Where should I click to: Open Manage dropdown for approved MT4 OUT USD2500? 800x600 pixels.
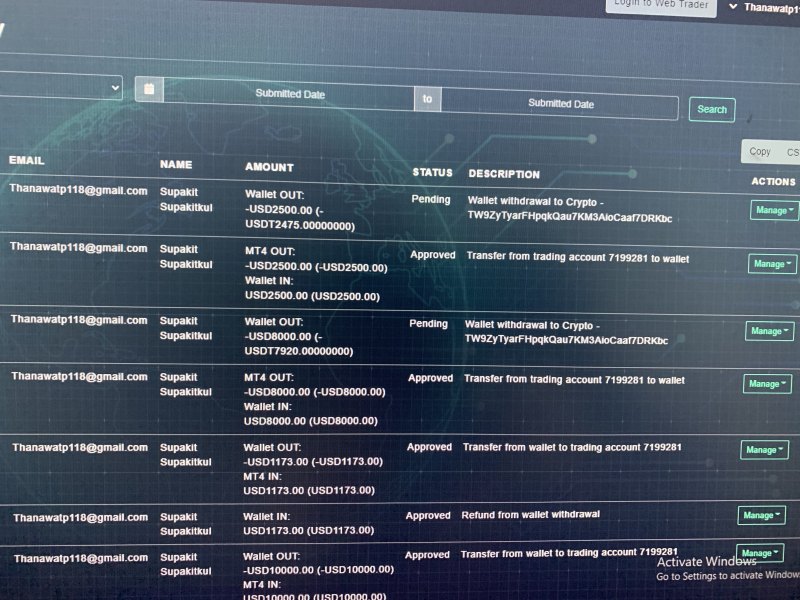[772, 264]
